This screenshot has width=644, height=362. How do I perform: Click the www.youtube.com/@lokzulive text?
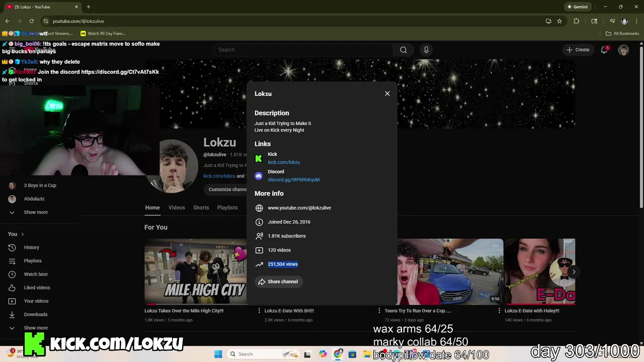pos(299,208)
